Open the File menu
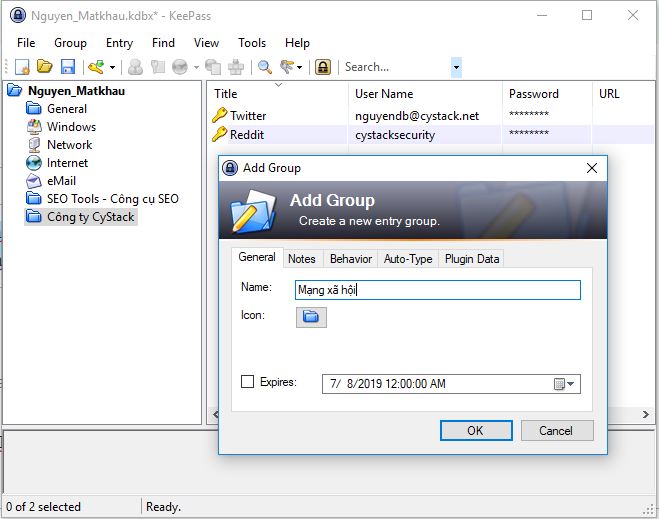This screenshot has height=519, width=659. 26,43
